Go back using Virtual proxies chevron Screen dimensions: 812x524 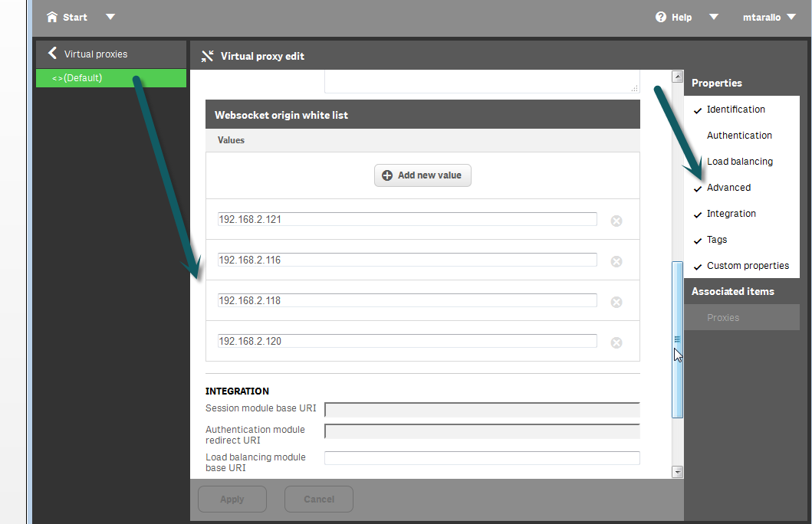[x=52, y=54]
